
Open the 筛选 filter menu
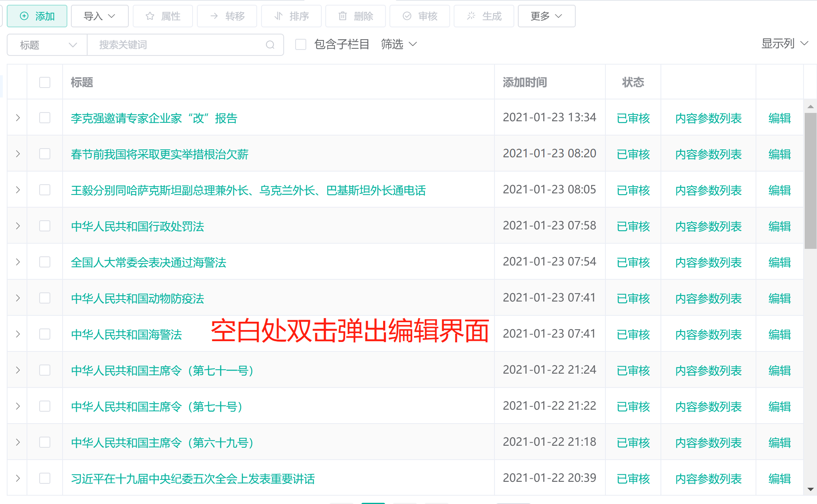pyautogui.click(x=399, y=44)
